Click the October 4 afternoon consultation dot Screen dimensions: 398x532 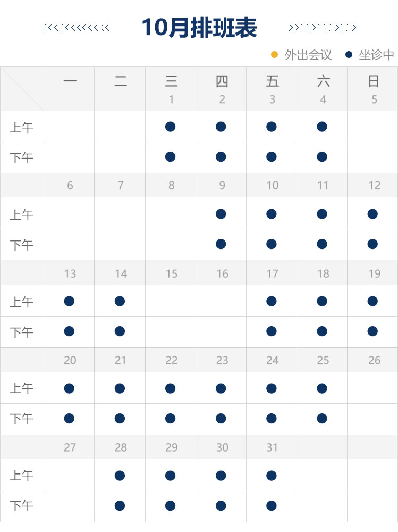click(322, 156)
